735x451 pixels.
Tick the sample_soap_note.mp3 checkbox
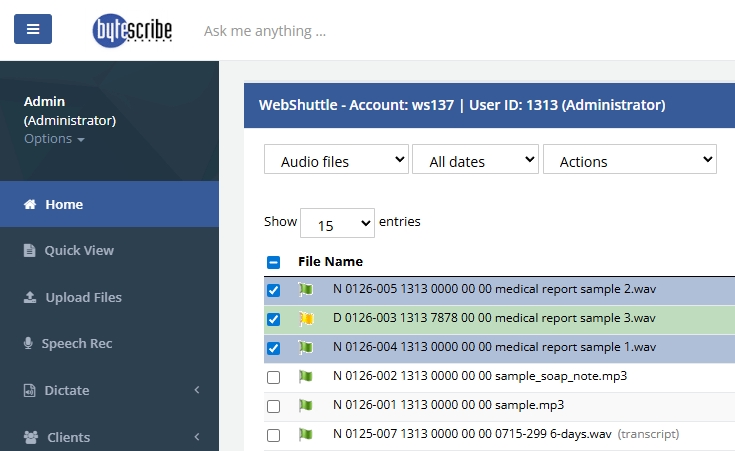pos(274,377)
